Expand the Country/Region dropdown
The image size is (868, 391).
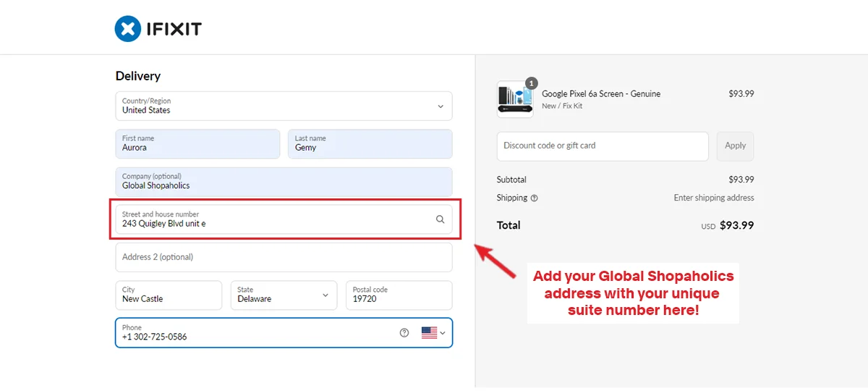pos(284,106)
